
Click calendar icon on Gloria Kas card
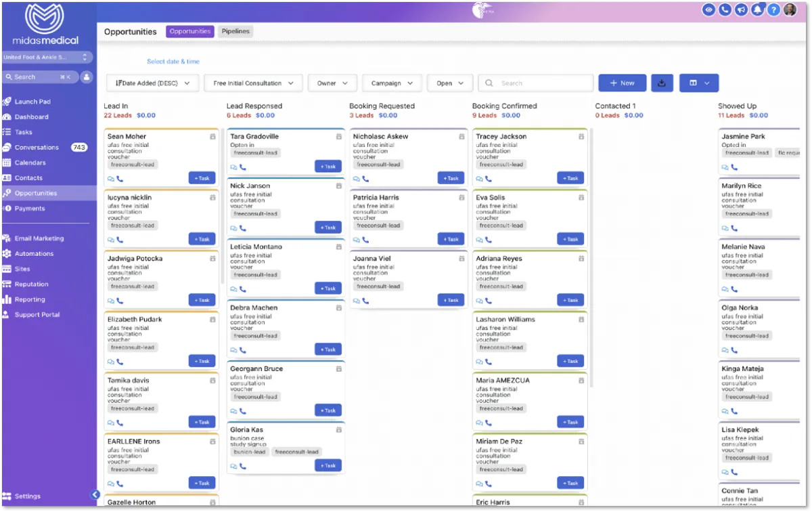[x=339, y=430]
